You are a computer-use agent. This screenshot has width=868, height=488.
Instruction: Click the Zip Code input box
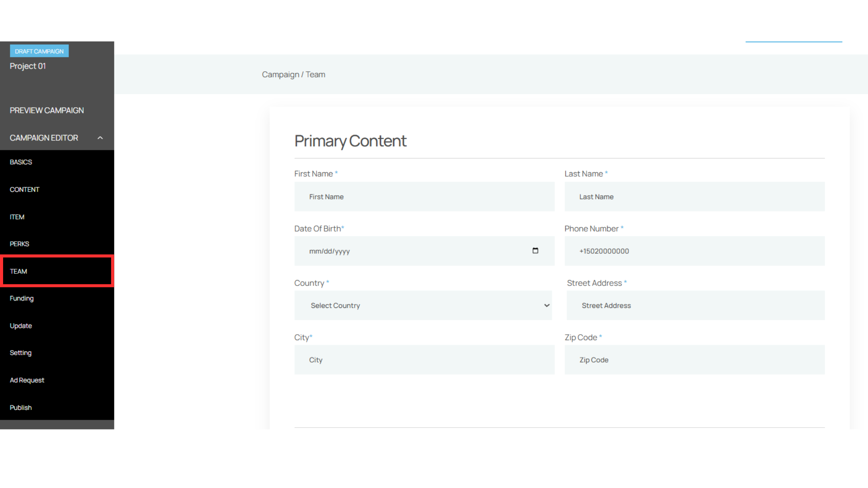point(694,360)
